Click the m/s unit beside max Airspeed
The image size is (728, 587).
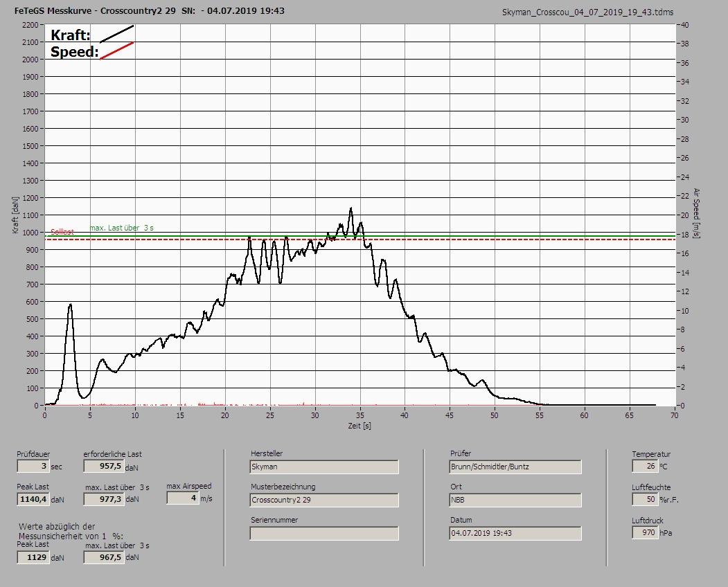click(x=206, y=499)
